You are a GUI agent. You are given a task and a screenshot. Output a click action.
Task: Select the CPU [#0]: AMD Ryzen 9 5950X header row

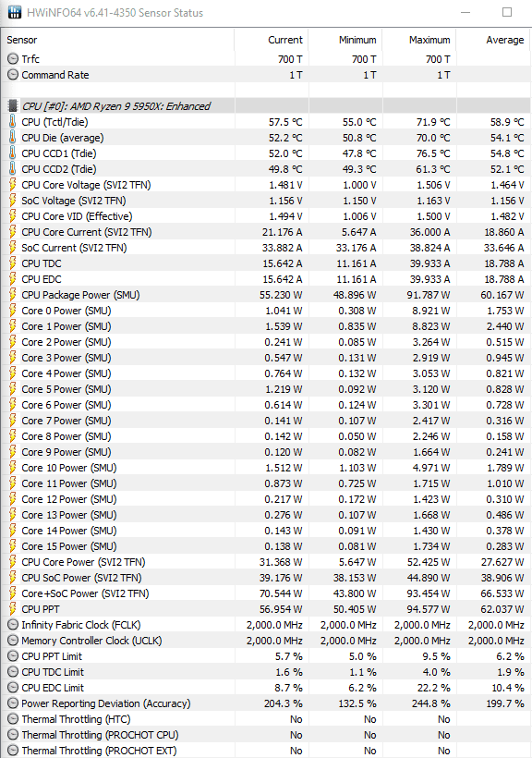click(266, 106)
